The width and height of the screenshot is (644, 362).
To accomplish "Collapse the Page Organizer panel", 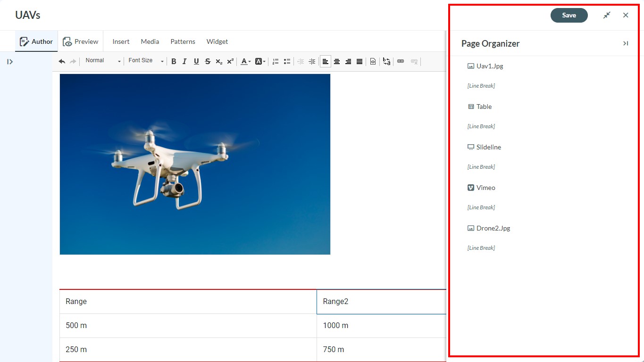I will [x=626, y=43].
